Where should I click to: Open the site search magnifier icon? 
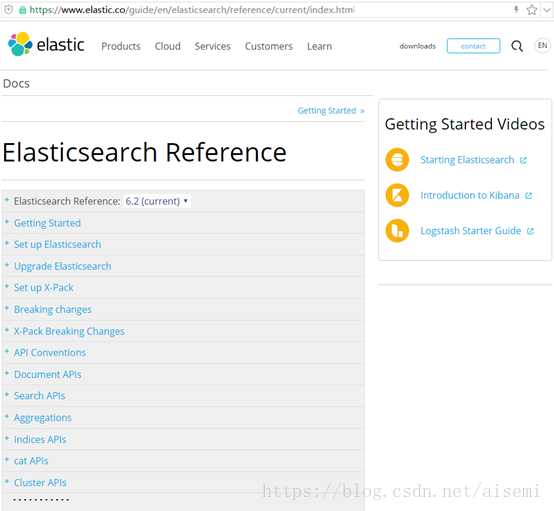(x=517, y=46)
